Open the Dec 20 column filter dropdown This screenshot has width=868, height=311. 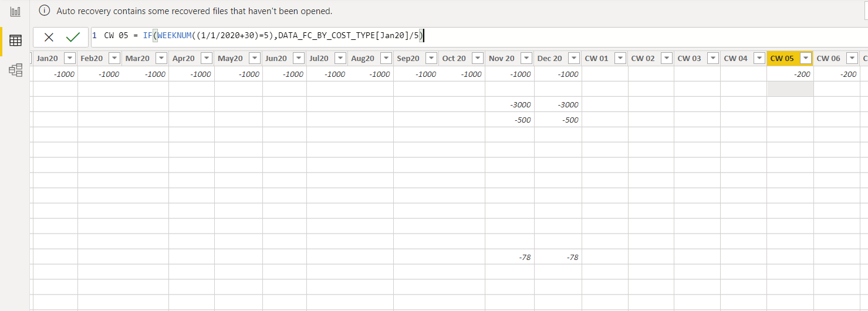tap(573, 58)
